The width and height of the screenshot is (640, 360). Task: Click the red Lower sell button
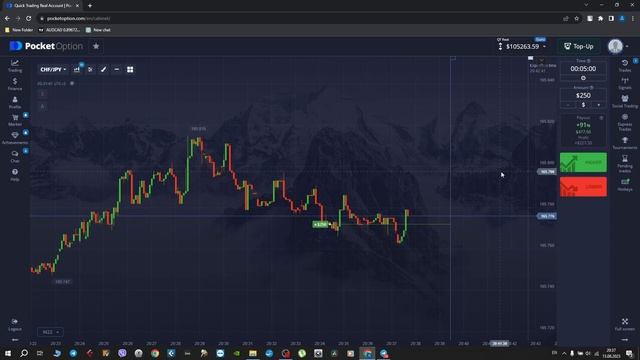(x=583, y=187)
